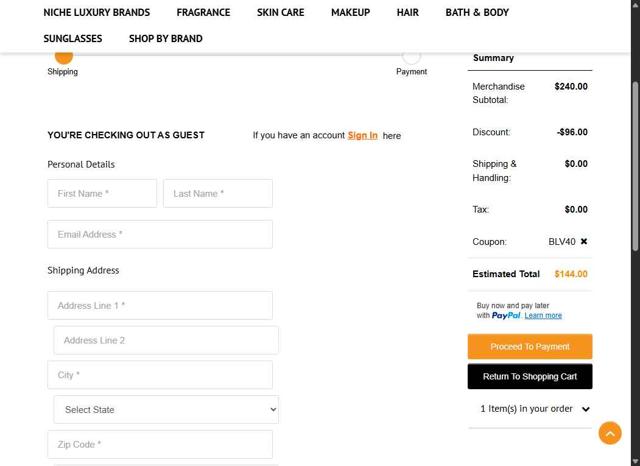Focus the First Name field
This screenshot has height=466, width=640.
102,193
